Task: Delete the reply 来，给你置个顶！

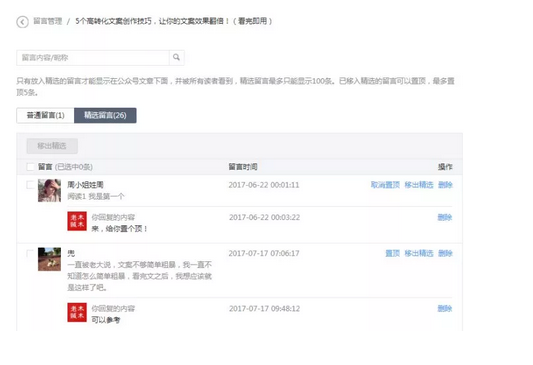Action: pyautogui.click(x=445, y=218)
